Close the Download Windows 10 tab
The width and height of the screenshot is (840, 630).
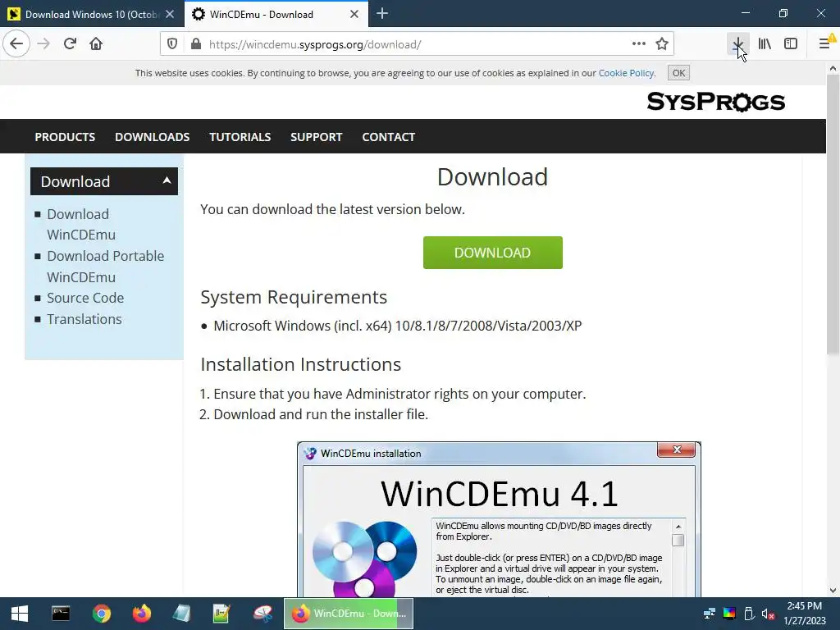point(170,15)
